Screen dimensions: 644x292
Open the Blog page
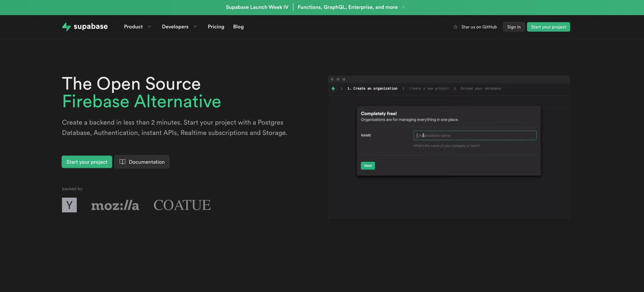pos(238,27)
